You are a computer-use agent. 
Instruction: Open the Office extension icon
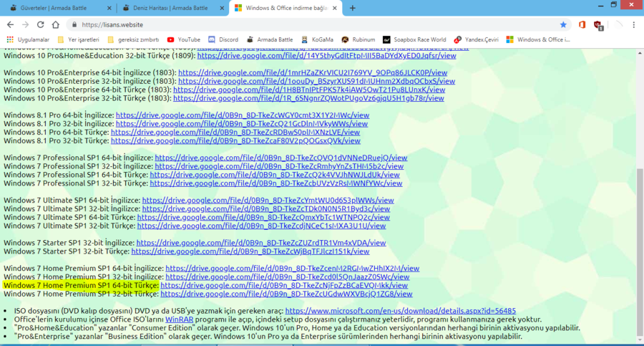point(582,24)
